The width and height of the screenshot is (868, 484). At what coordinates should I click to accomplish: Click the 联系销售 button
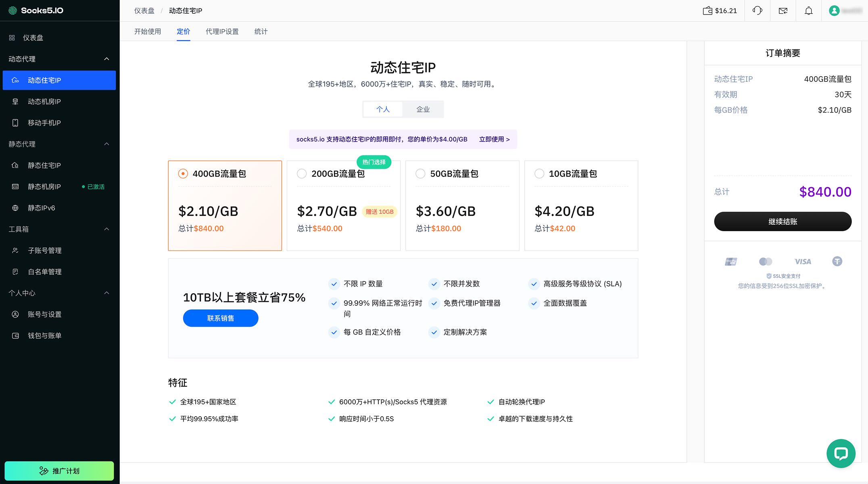(x=220, y=318)
